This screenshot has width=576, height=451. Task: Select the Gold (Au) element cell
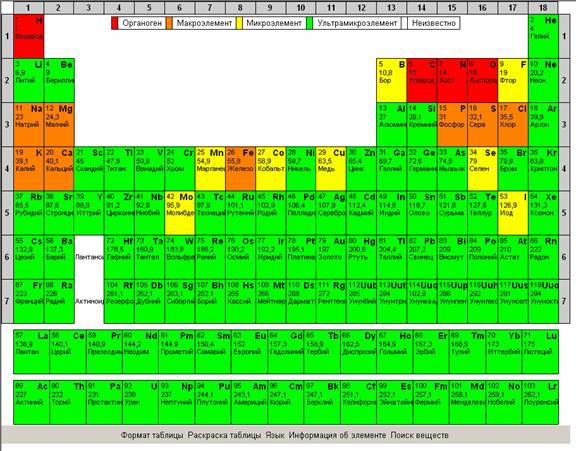click(x=331, y=257)
